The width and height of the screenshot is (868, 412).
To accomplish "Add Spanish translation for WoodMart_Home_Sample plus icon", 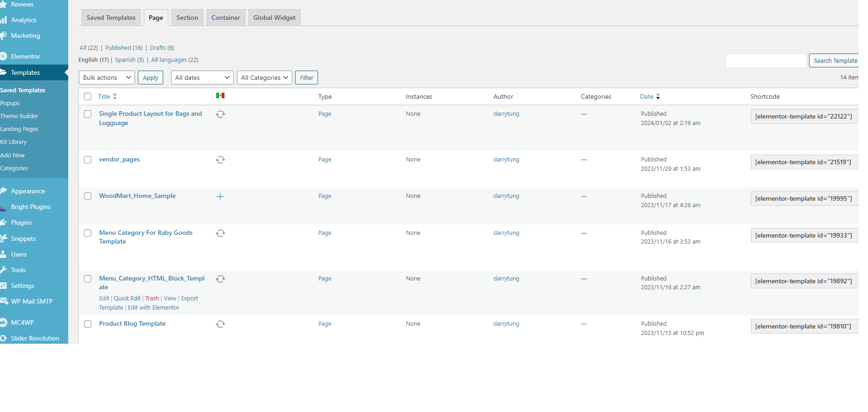I will (220, 197).
